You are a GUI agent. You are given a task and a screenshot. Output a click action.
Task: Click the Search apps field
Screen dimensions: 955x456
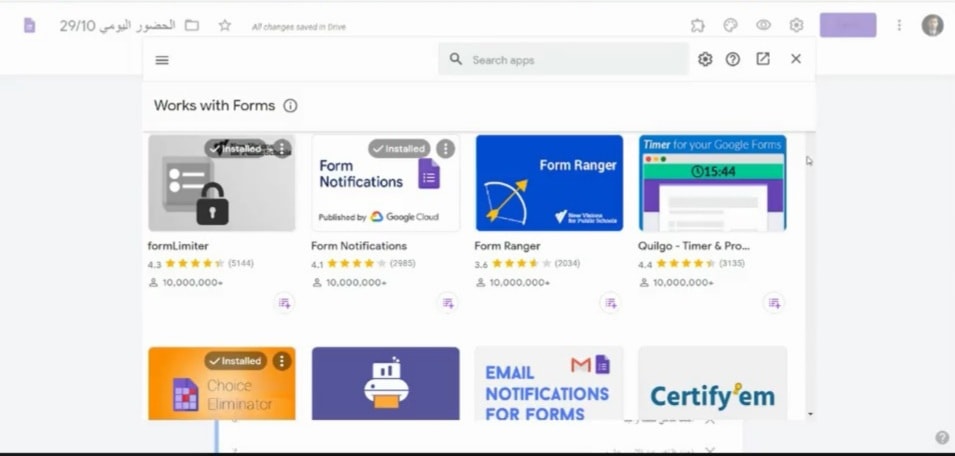tap(563, 59)
